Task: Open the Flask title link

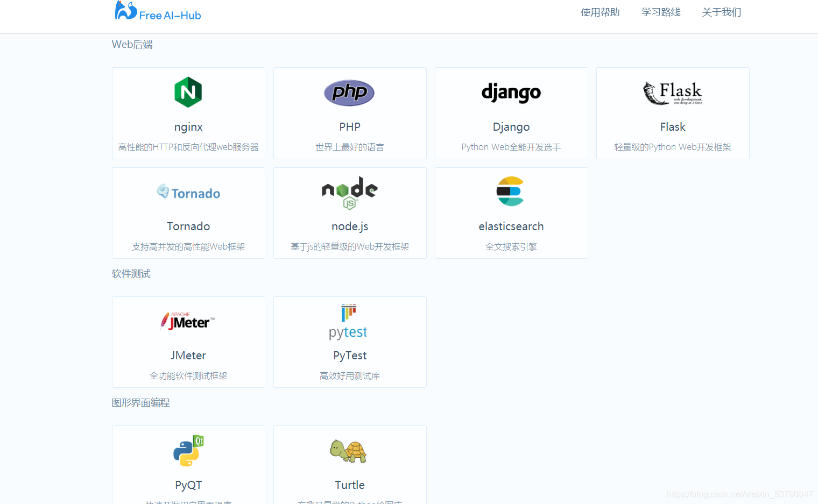Action: (x=673, y=127)
